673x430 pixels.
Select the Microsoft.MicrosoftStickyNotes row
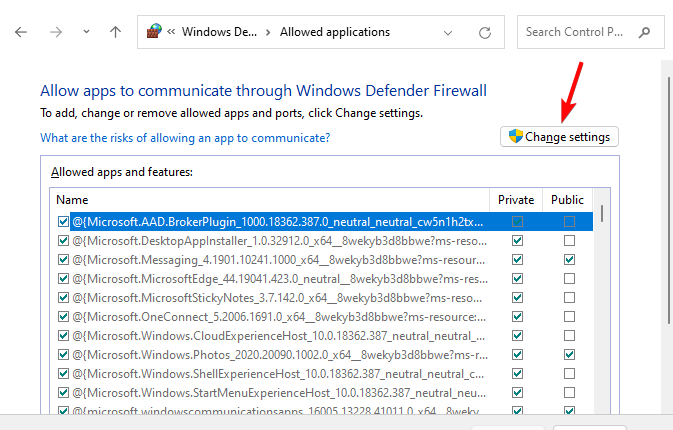[280, 298]
